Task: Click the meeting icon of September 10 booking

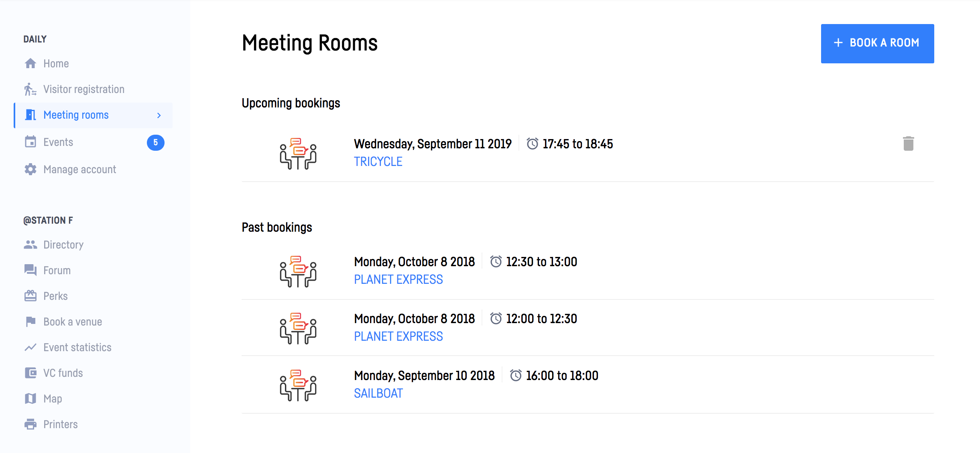Action: (x=298, y=385)
